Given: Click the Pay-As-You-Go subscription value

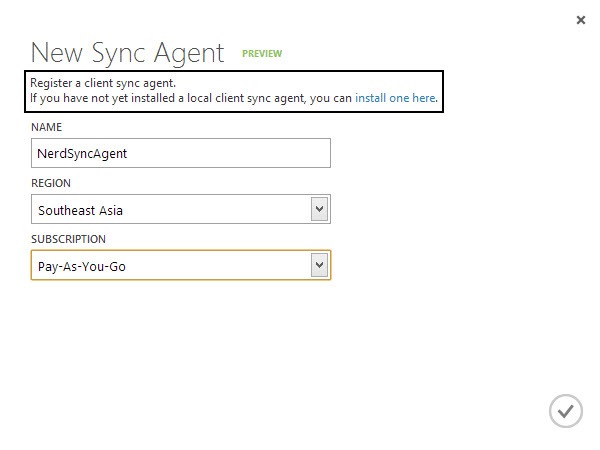Looking at the screenshot, I should 82,267.
